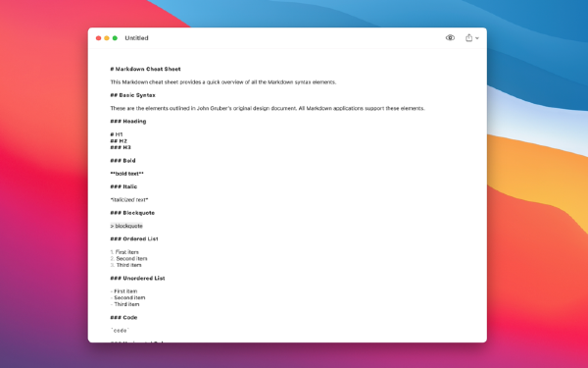
Task: Select the '### Italic' heading
Action: (123, 186)
